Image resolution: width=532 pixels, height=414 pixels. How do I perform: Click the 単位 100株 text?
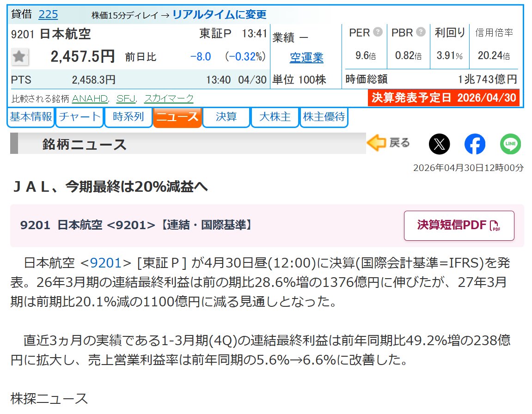point(299,79)
